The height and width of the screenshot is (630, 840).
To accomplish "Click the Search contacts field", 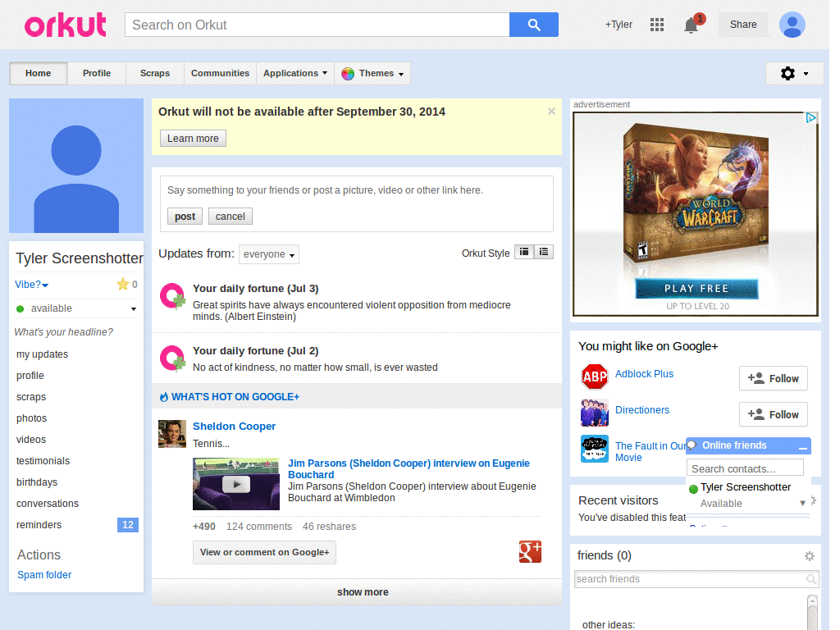I will pyautogui.click(x=745, y=468).
